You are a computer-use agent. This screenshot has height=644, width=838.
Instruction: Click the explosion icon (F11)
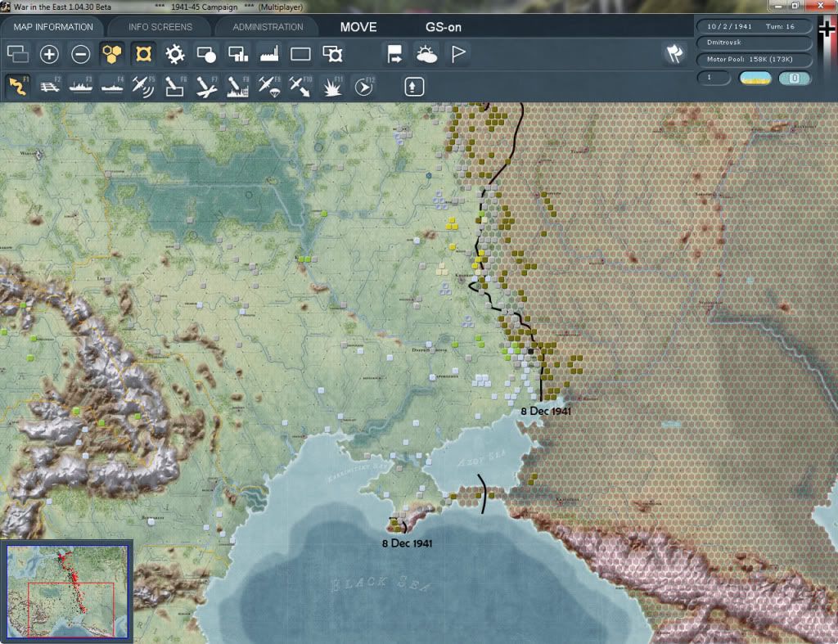(x=332, y=86)
